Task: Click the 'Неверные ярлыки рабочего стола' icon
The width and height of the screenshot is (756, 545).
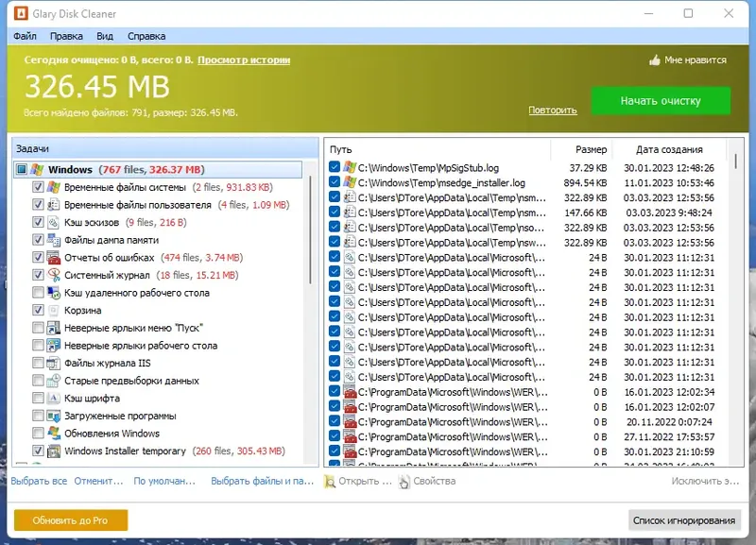Action: (x=54, y=346)
